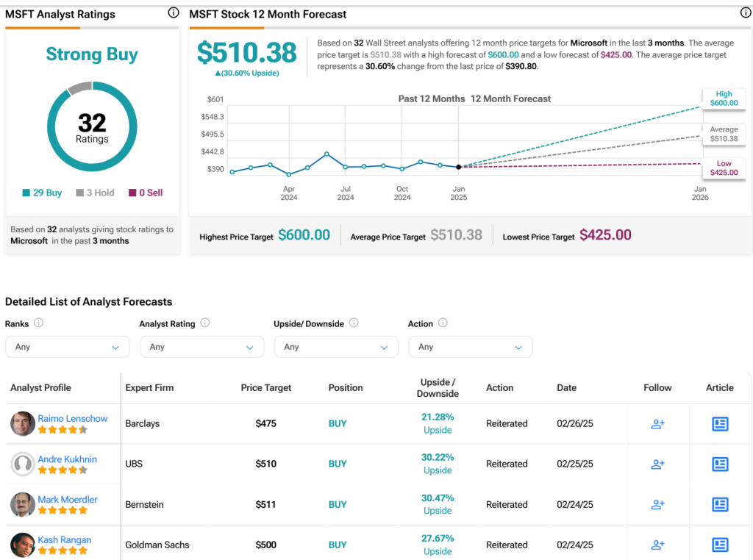Follow analyst Raimo Lenschow

[657, 424]
